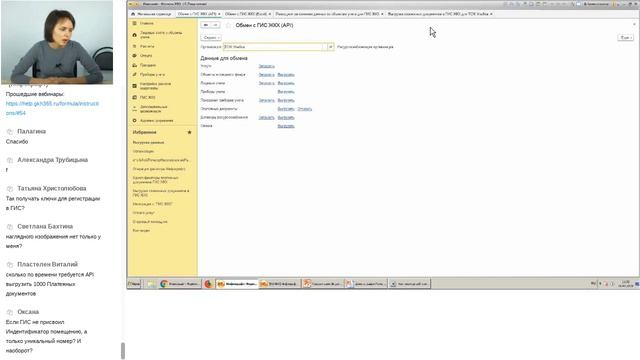Open the Сервис dropdown button
The height and width of the screenshot is (360, 640).
[x=211, y=38]
